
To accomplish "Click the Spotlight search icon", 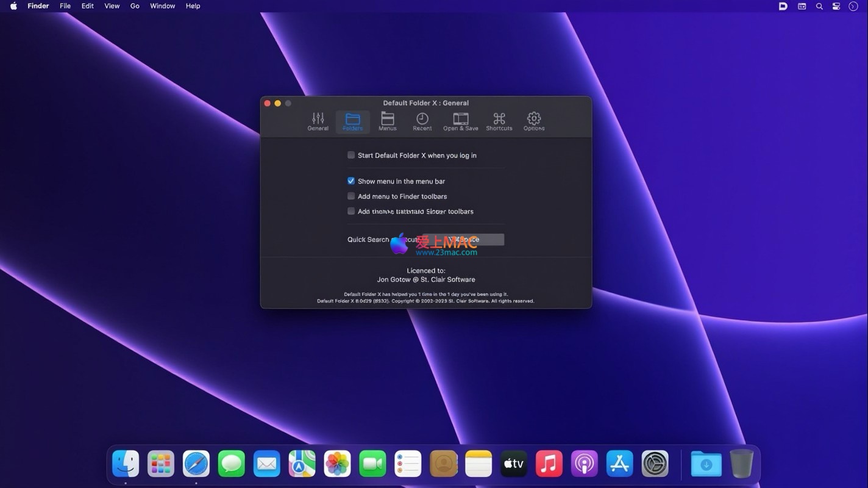I will point(819,6).
